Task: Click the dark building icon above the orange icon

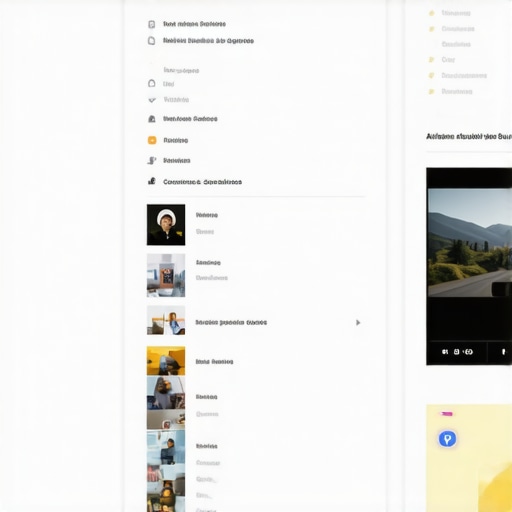Action: pyautogui.click(x=152, y=119)
